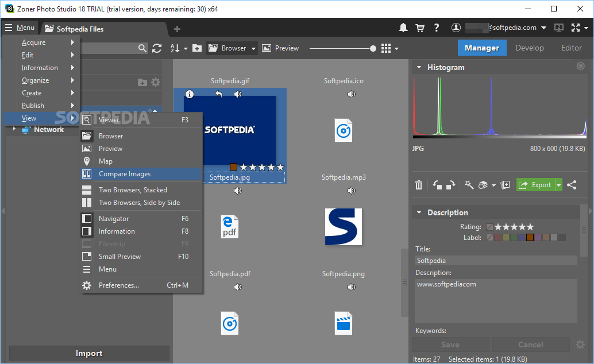Screen dimensions: 594x364
Task: Click the sound icon on Softpedia.jpg thumbnail
Action: point(237,94)
